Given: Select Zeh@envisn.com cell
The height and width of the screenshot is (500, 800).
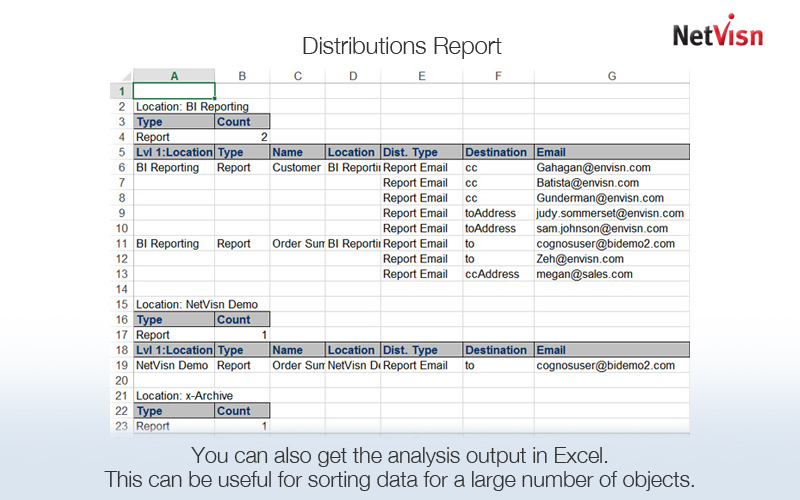Looking at the screenshot, I should [612, 259].
